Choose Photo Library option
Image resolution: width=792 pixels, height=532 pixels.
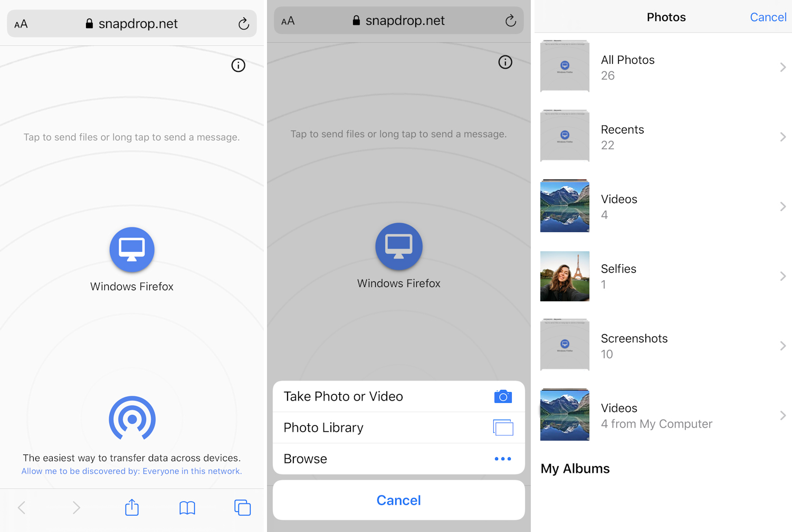tap(399, 427)
